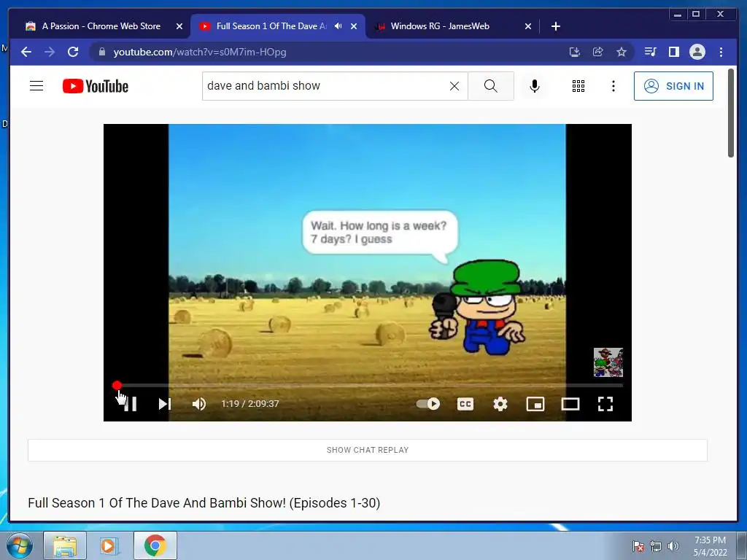
Task: Mute the tab using the speaker icon
Action: point(338,26)
